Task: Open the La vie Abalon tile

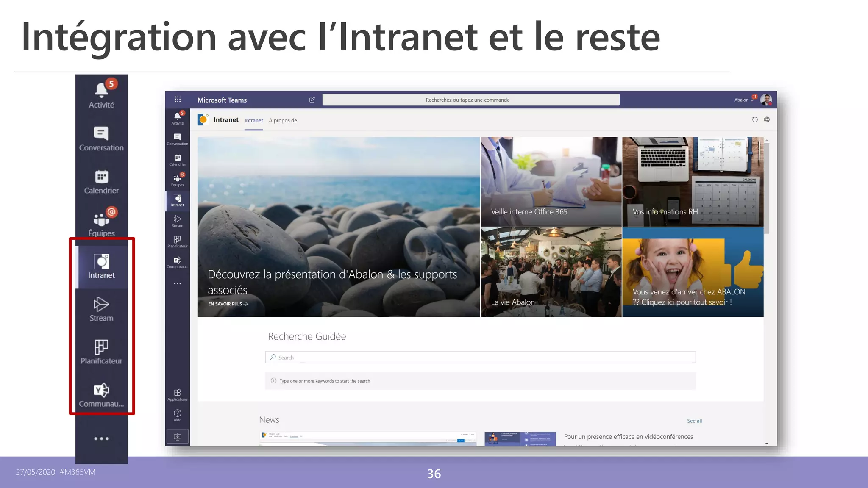Action: (x=551, y=272)
